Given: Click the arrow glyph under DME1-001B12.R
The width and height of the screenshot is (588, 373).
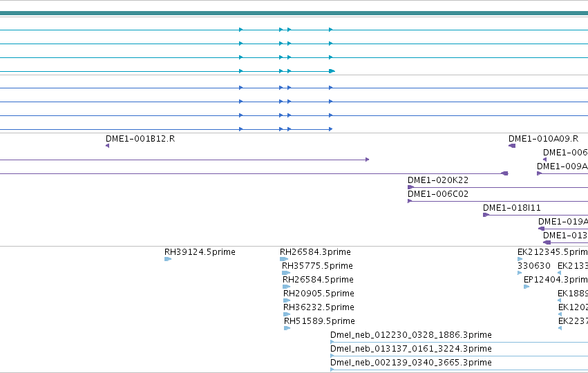Looking at the screenshot, I should (x=108, y=146).
